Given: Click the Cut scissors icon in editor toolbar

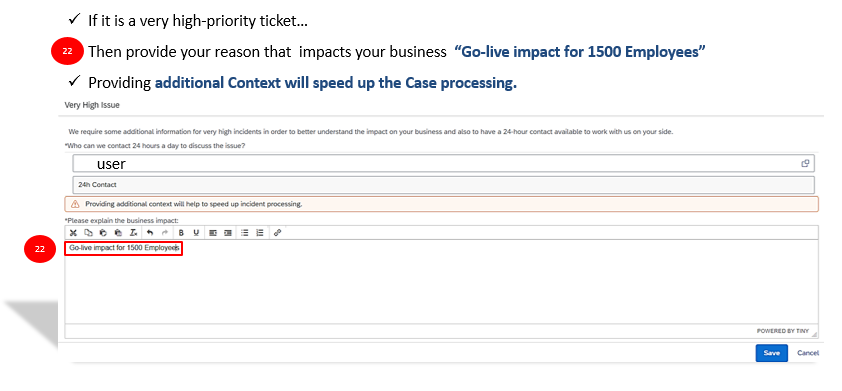Looking at the screenshot, I should point(74,233).
